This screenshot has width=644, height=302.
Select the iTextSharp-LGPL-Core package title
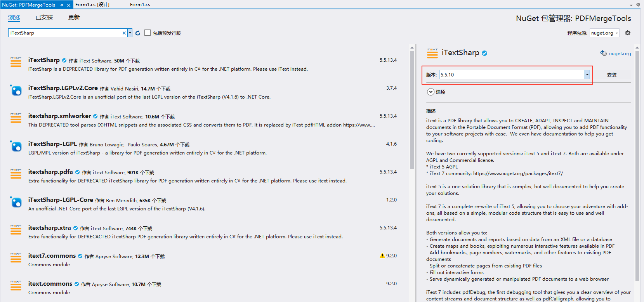(x=61, y=200)
